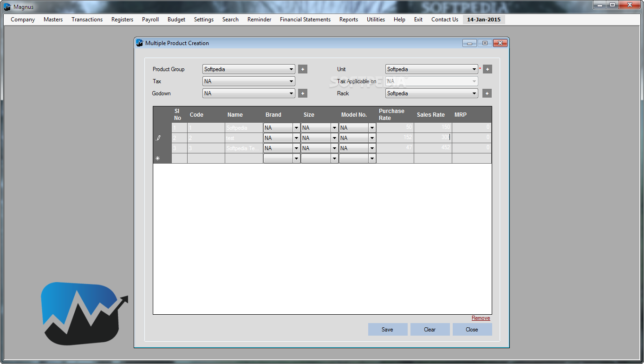Image resolution: width=644 pixels, height=364 pixels.
Task: Open the Payroll menu
Action: pyautogui.click(x=150, y=20)
